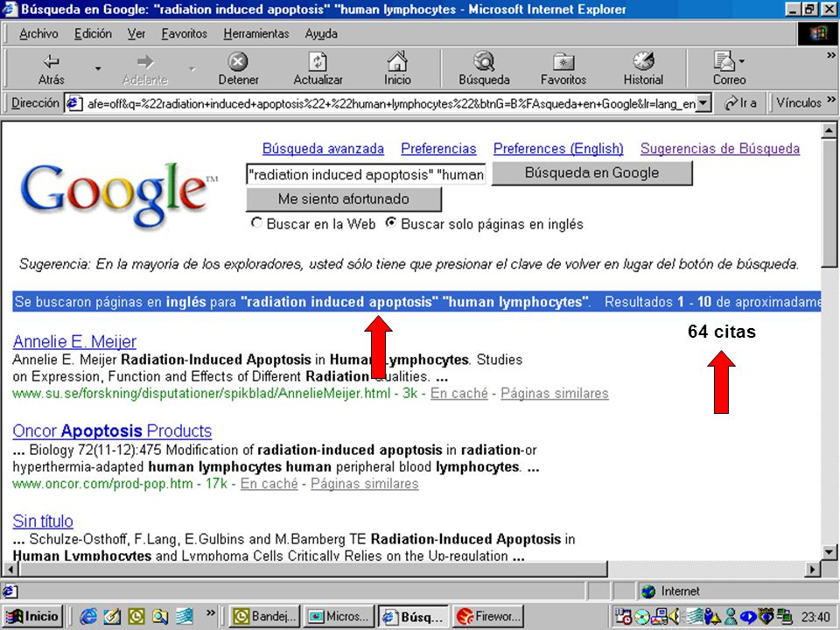Viewport: 840px width, 630px height.
Task: Click the magnifier search quick launch icon
Action: (x=159, y=617)
